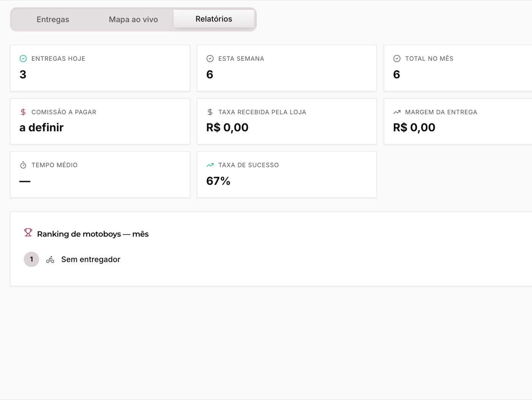Click the Entregas Hoje value 3
Image resolution: width=532 pixels, height=400 pixels.
coord(23,75)
